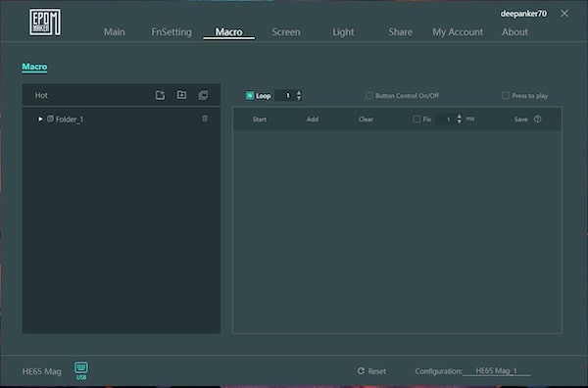Open the Configuration HE65 Mag_1 selector
The height and width of the screenshot is (388, 588).
[497, 371]
